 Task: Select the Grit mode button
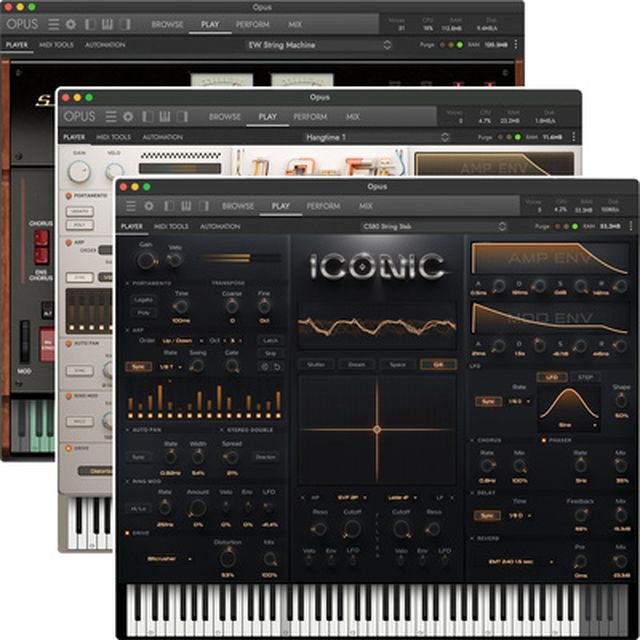click(438, 364)
